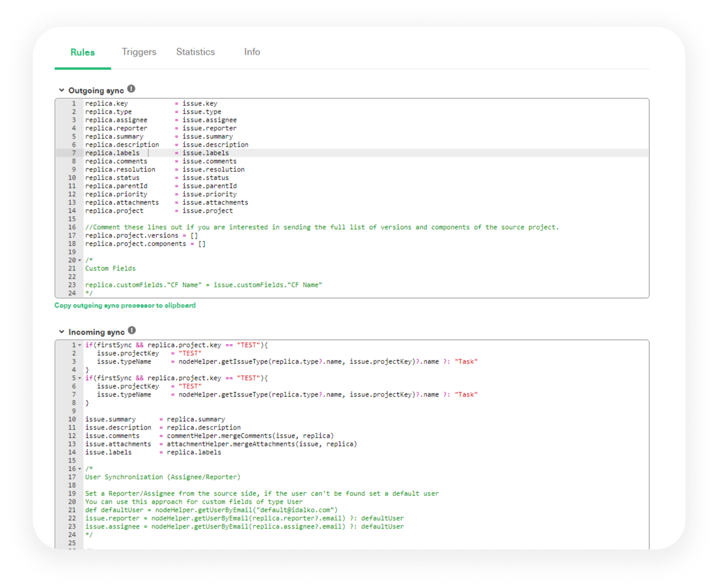The width and height of the screenshot is (718, 588).
Task: Collapse the Outgoing sync section
Action: [x=61, y=91]
